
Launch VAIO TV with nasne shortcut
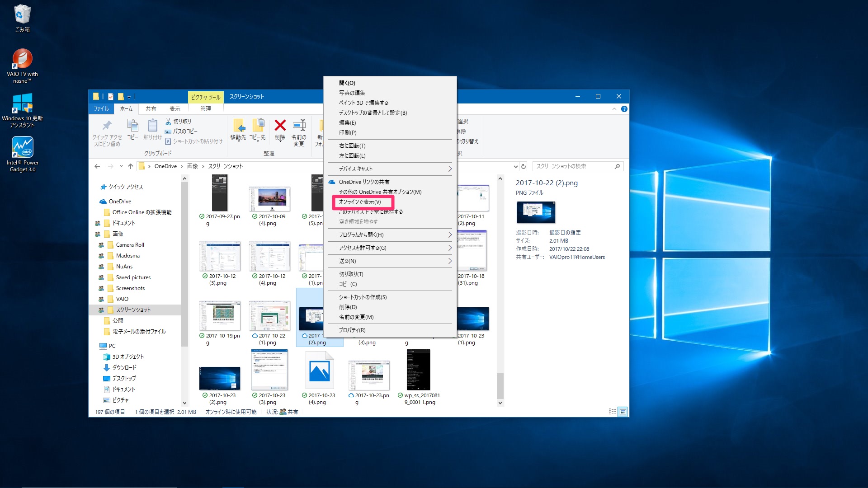pyautogui.click(x=22, y=66)
